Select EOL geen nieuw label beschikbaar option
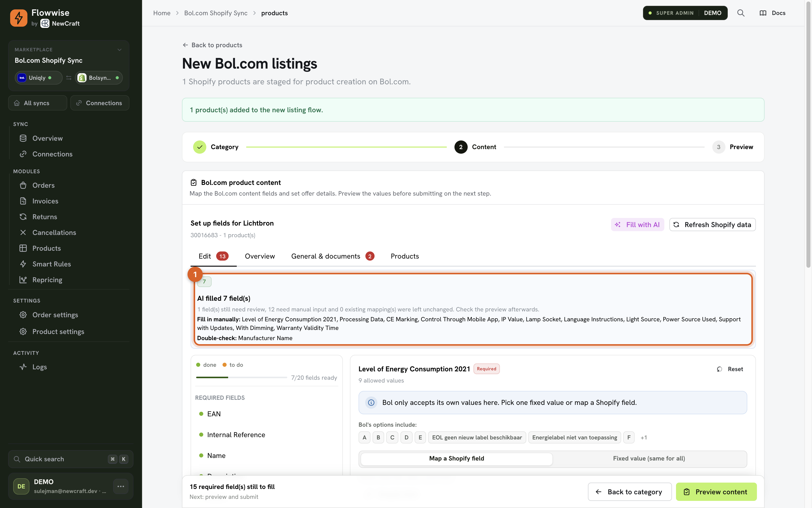 pyautogui.click(x=477, y=437)
